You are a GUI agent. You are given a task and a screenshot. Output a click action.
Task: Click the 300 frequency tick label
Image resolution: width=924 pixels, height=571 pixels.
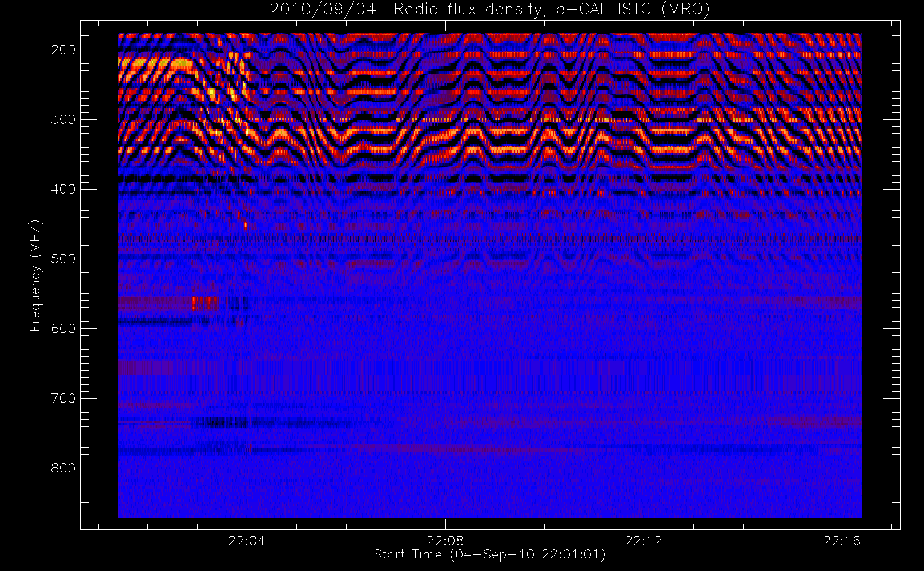[x=63, y=119]
